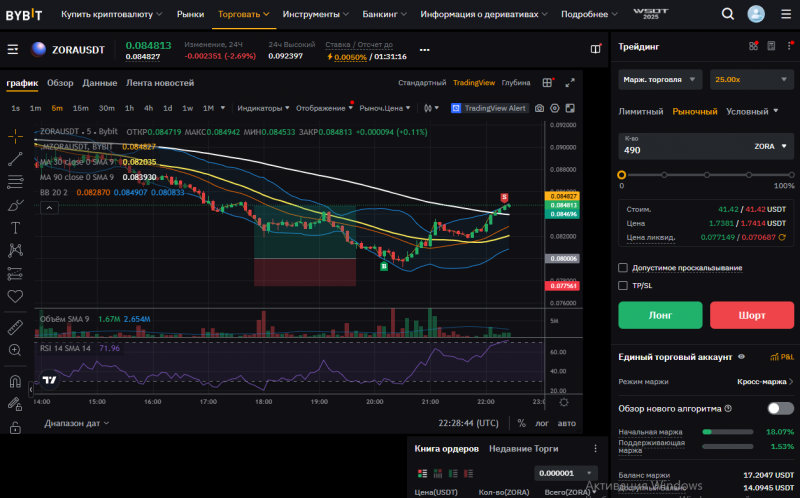Image resolution: width=800 pixels, height=498 pixels.
Task: Click the multi-chart layout grid icon
Action: pyautogui.click(x=547, y=83)
